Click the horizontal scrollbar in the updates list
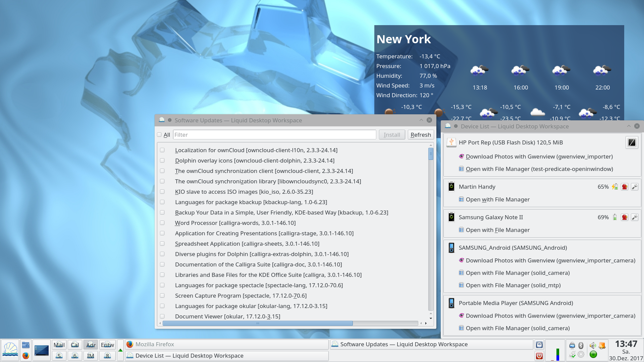 tap(258, 323)
